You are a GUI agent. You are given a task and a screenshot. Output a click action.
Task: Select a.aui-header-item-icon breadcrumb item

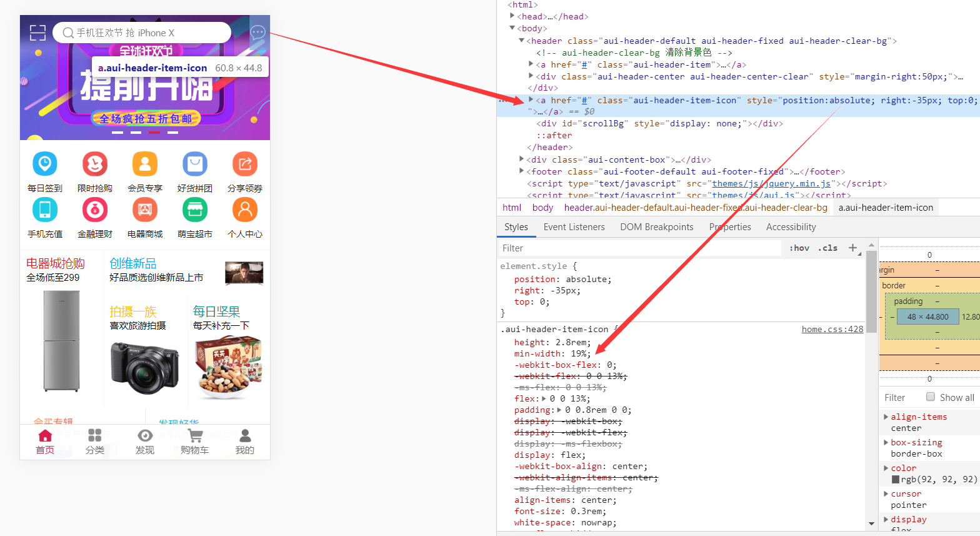886,208
